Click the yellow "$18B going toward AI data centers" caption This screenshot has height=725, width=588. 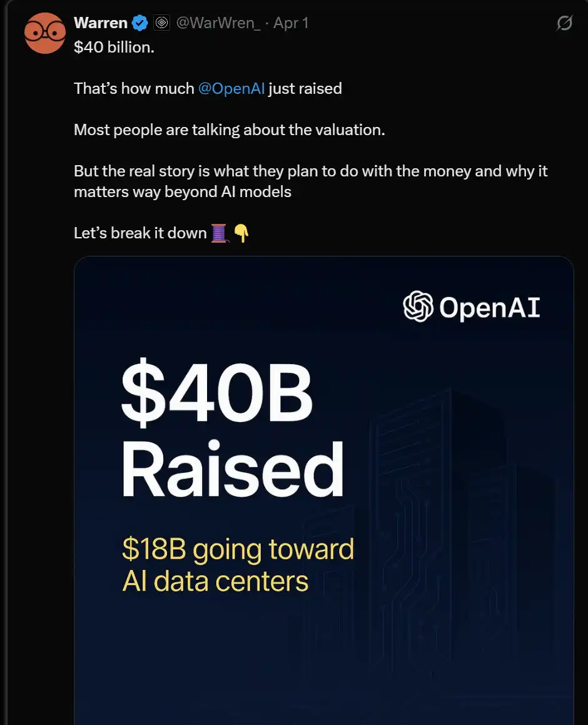238,565
